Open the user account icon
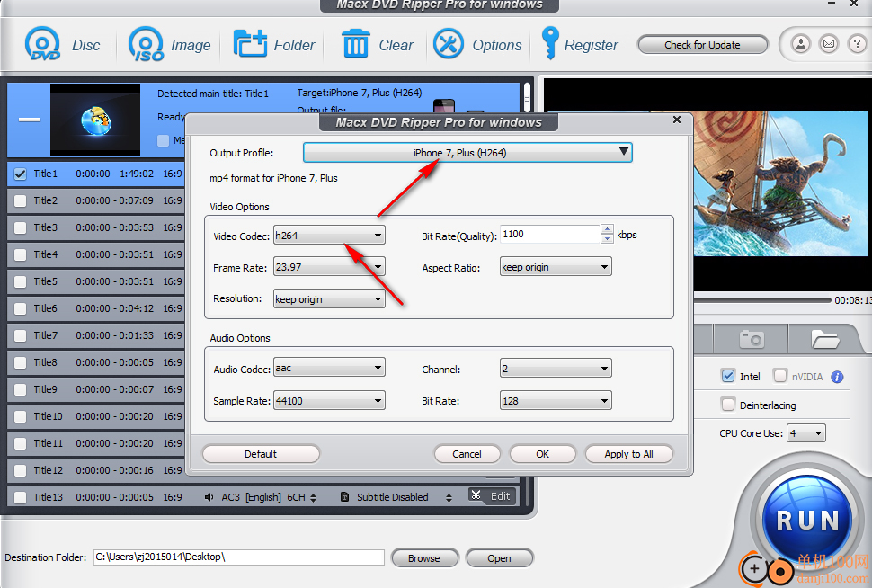Image resolution: width=872 pixels, height=588 pixels. [801, 44]
